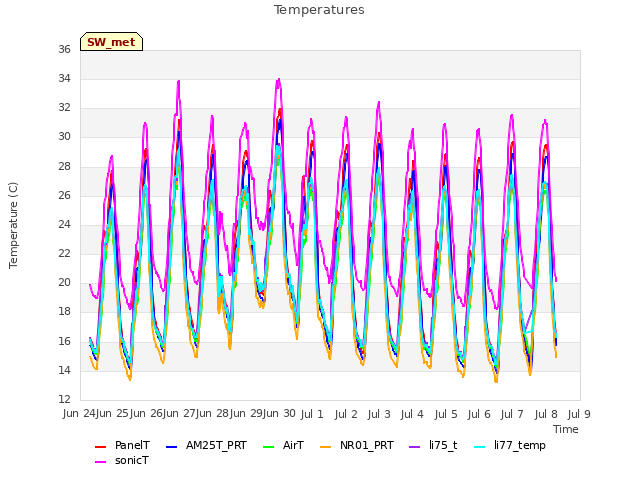The image size is (640, 480).
Task: Click the NR01_PRT legend label
Action: (x=367, y=445)
